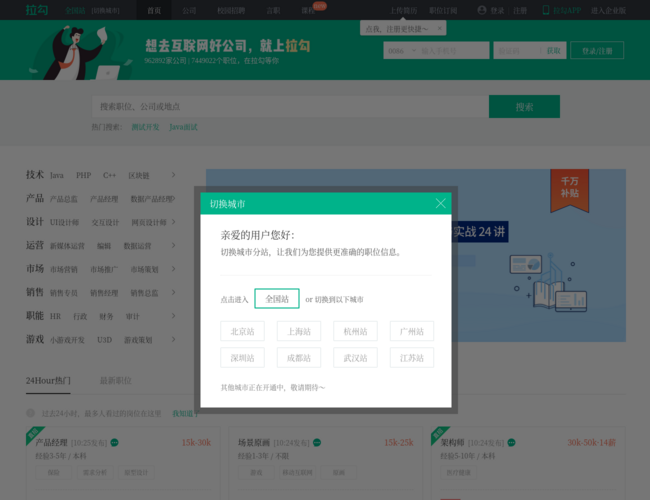This screenshot has height=500, width=650.
Task: Click the 需求分析 tag under 产品经理
Action: (95, 472)
